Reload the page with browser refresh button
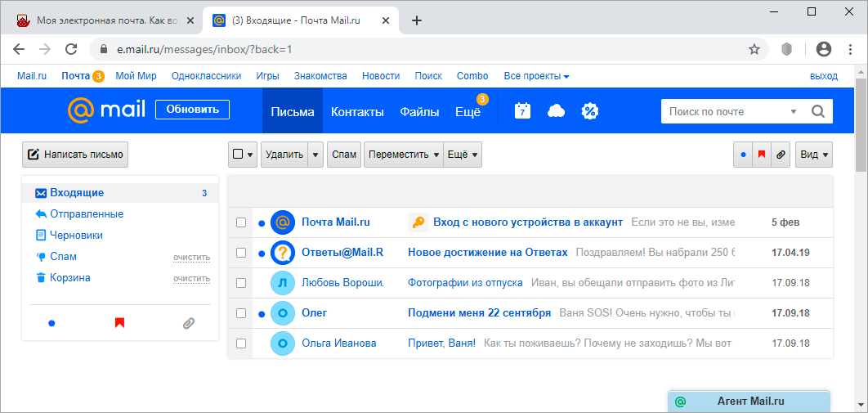The image size is (868, 413). click(71, 49)
